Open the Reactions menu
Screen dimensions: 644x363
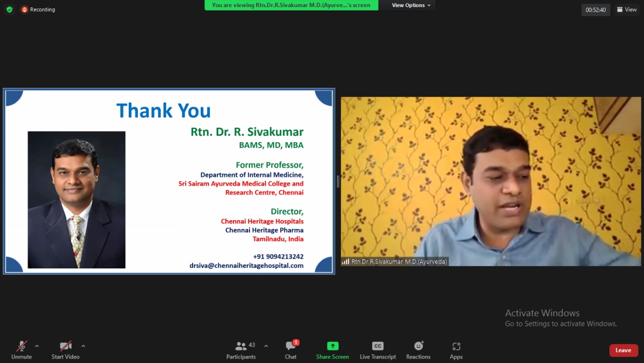click(x=418, y=350)
